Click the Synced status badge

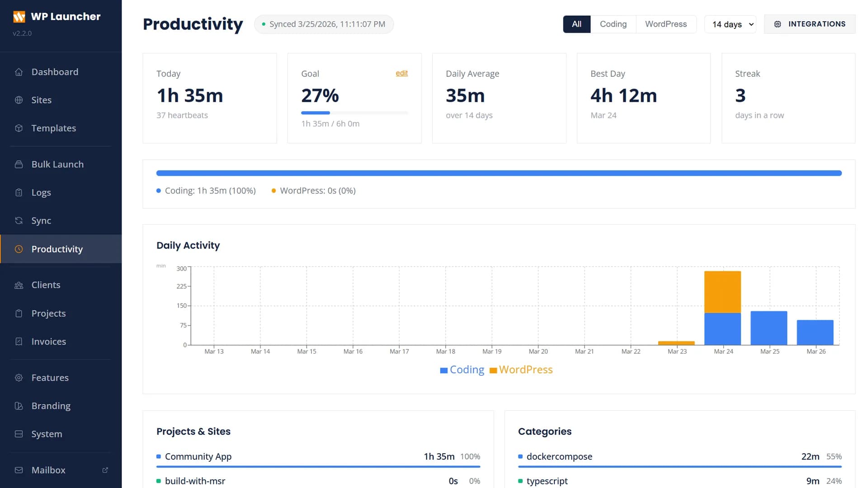click(324, 24)
